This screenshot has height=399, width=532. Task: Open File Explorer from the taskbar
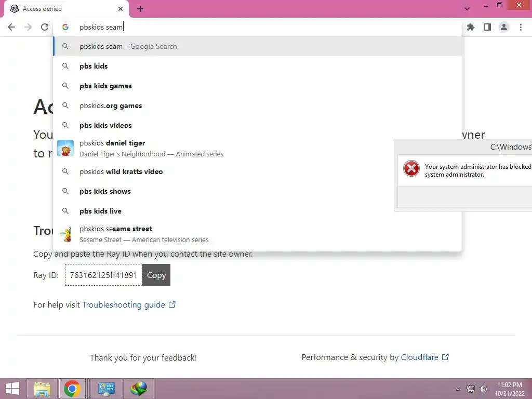(42, 389)
